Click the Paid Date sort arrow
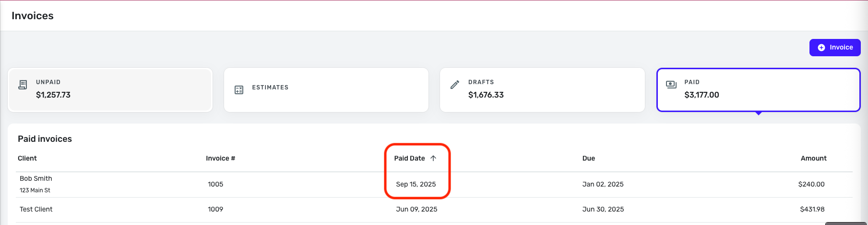 [x=433, y=158]
